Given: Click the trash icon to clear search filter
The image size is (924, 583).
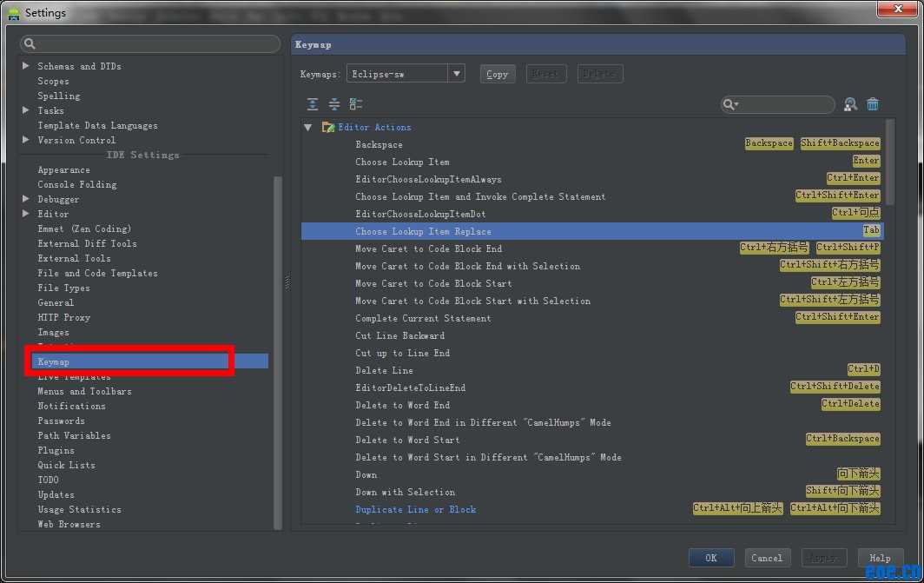Looking at the screenshot, I should [873, 103].
